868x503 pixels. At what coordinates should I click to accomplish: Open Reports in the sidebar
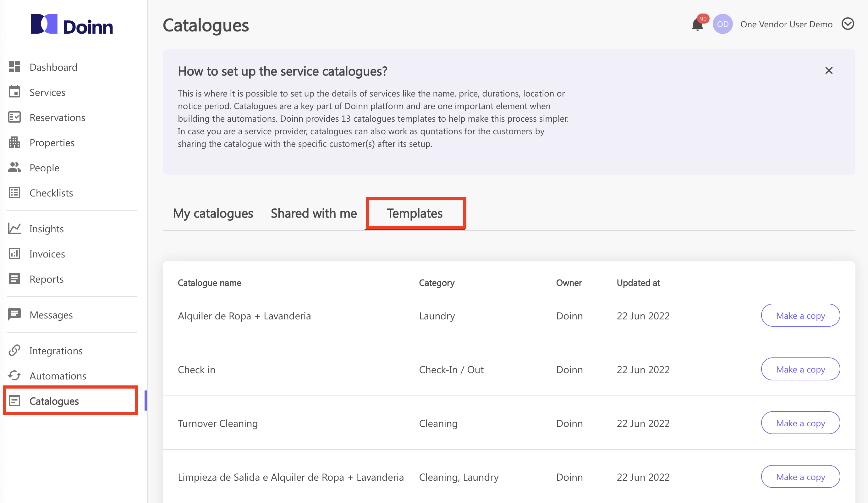coord(47,279)
